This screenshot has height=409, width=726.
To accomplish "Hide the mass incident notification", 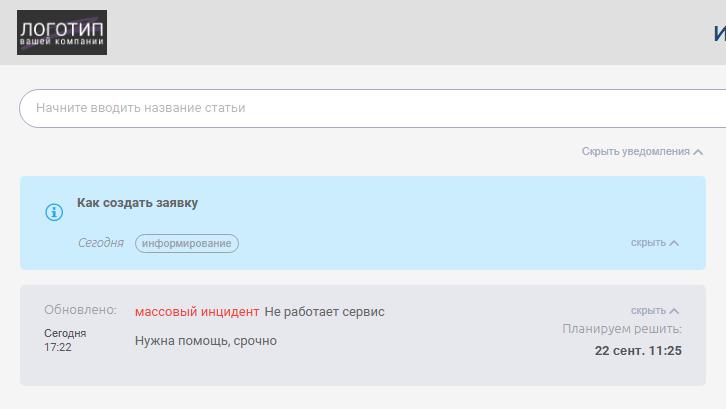I will click(x=655, y=310).
